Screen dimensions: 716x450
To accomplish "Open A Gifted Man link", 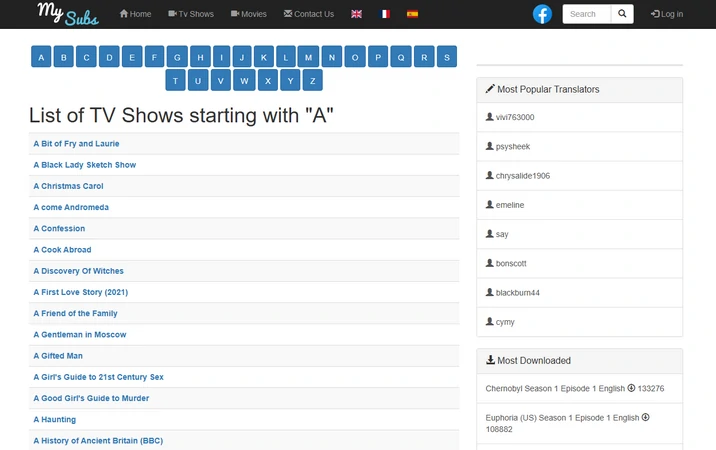I will tap(58, 356).
